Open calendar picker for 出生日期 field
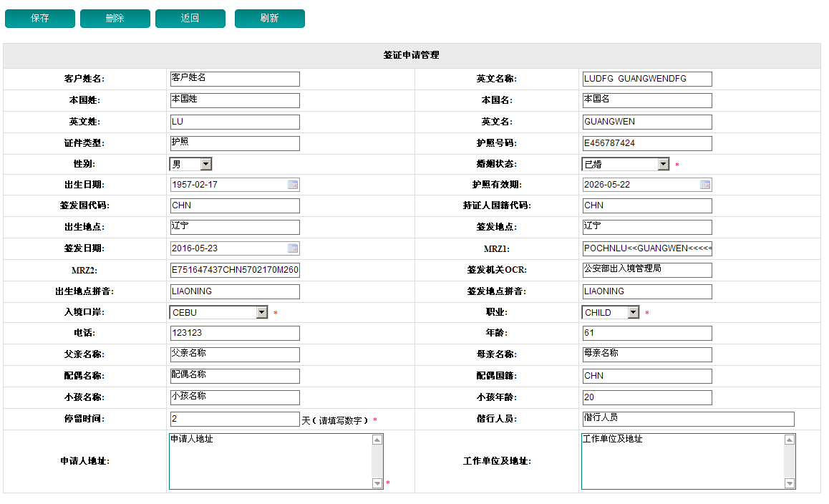 point(293,185)
